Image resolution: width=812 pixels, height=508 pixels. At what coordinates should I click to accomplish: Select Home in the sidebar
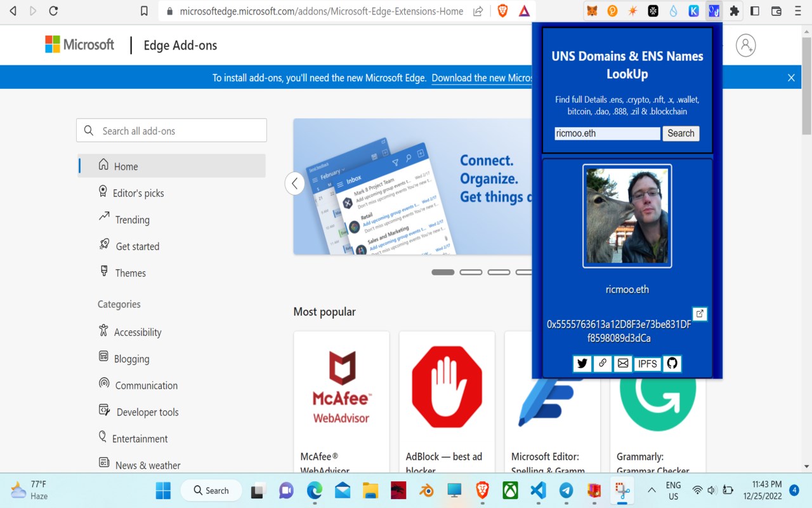click(x=171, y=166)
